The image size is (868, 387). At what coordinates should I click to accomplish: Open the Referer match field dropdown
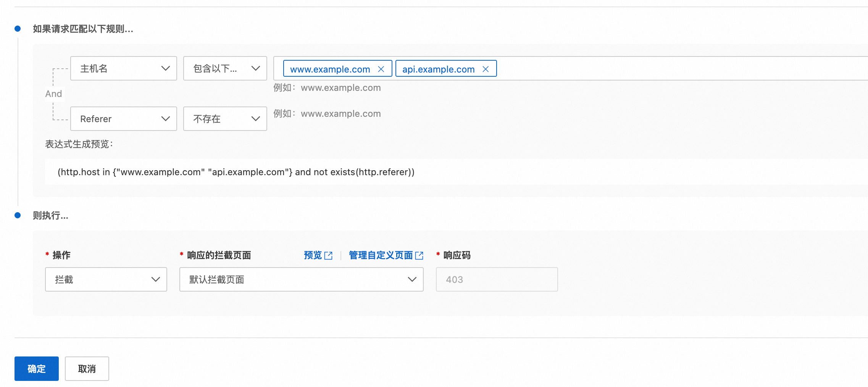(x=124, y=119)
